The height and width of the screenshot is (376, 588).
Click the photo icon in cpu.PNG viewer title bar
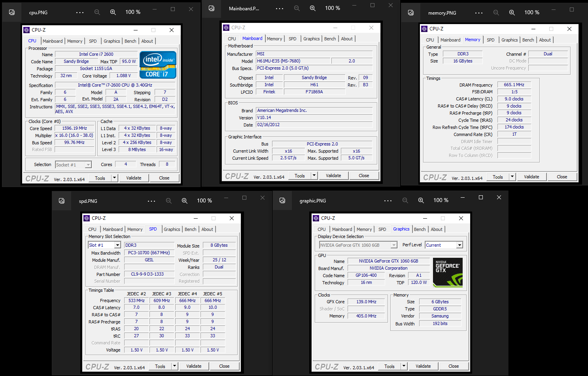click(12, 12)
